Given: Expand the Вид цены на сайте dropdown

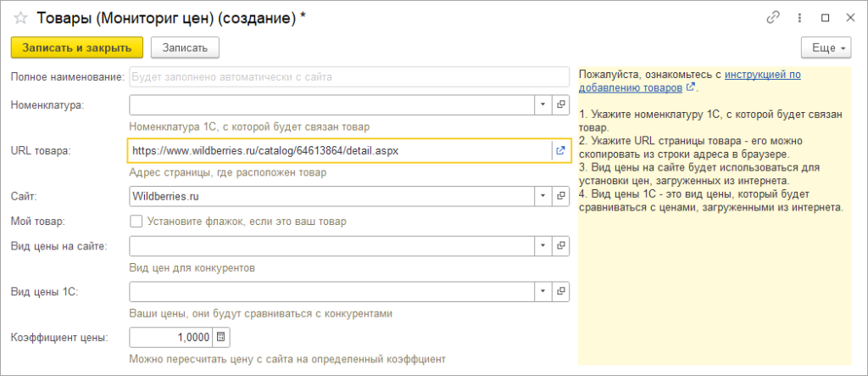Looking at the screenshot, I should click(x=542, y=245).
